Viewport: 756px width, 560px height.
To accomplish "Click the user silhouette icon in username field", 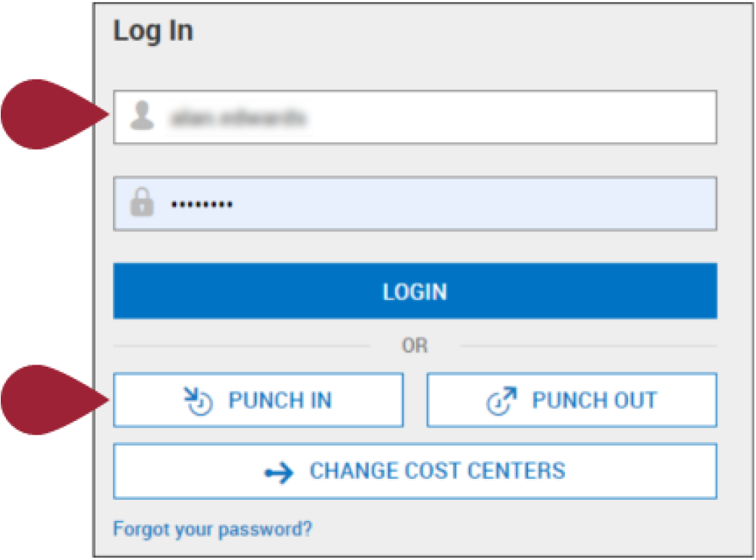I will (x=141, y=116).
